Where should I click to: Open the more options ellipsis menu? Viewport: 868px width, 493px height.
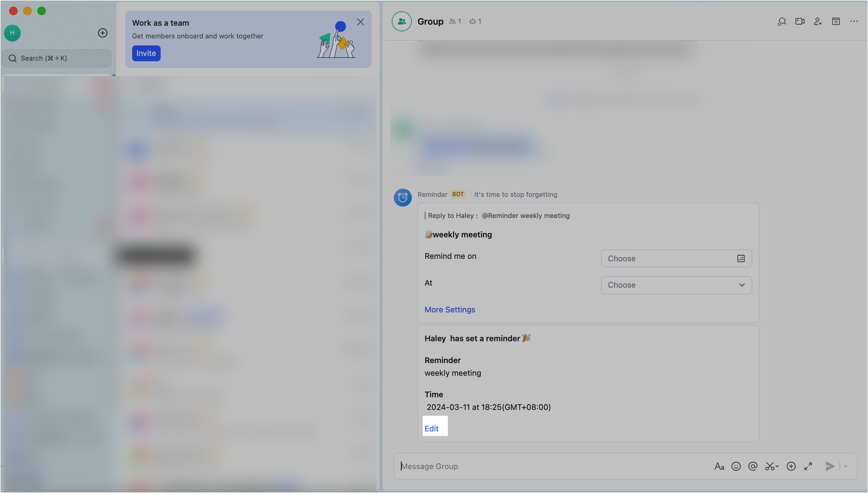coord(854,21)
